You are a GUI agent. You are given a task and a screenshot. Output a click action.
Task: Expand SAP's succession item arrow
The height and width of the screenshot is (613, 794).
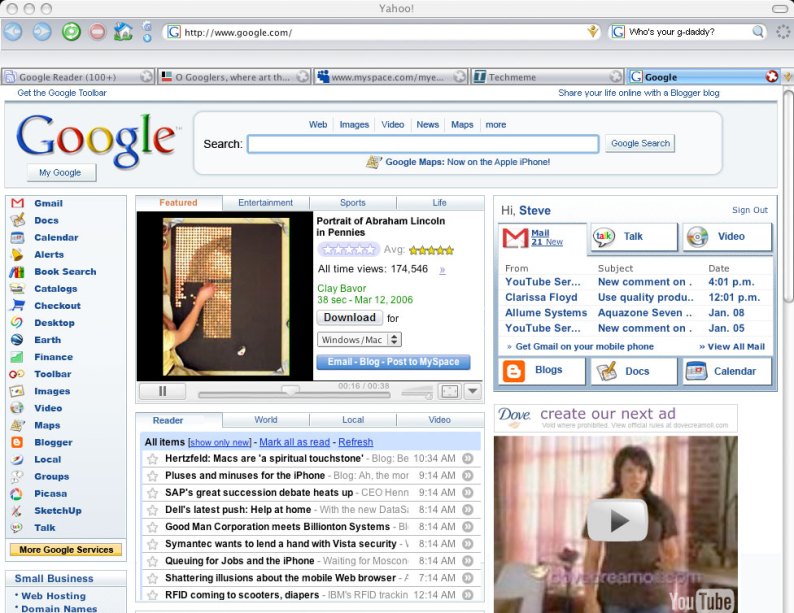(468, 493)
